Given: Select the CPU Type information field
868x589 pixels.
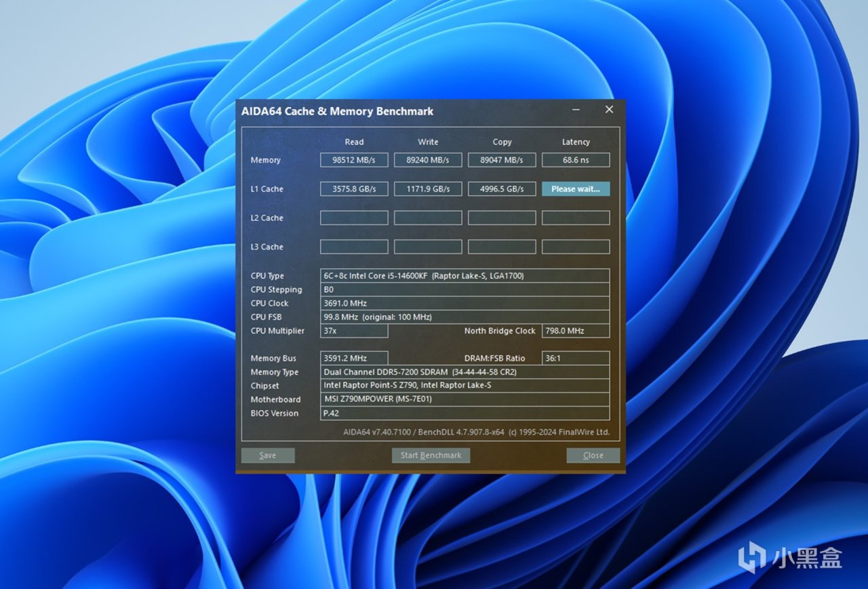Looking at the screenshot, I should click(x=465, y=276).
